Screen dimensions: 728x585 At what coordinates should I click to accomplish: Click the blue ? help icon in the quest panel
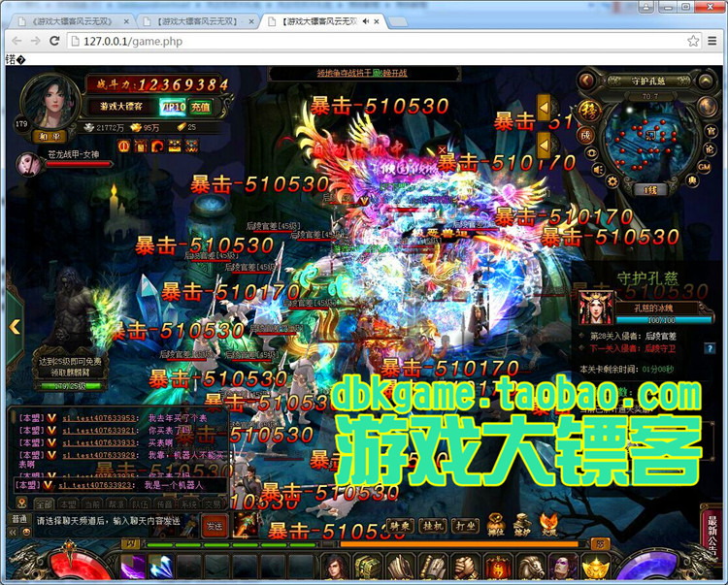[709, 348]
